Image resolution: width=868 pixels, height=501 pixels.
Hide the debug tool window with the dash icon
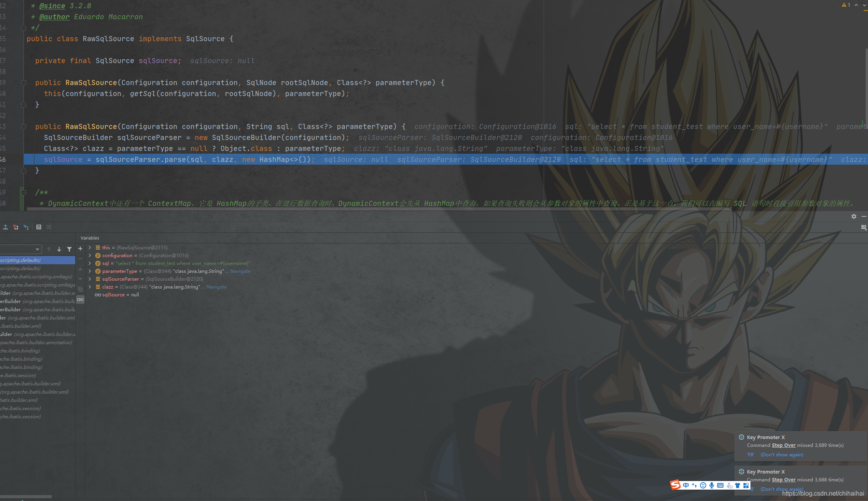point(864,216)
